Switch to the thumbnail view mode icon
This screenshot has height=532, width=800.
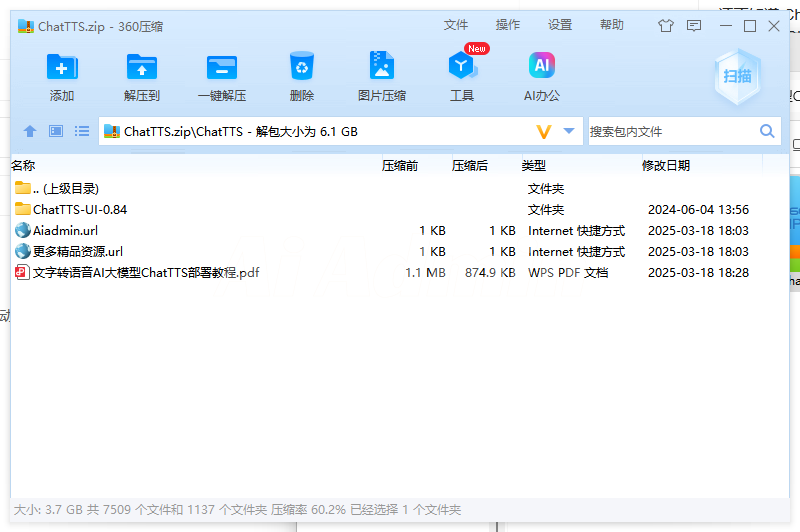pos(56,131)
